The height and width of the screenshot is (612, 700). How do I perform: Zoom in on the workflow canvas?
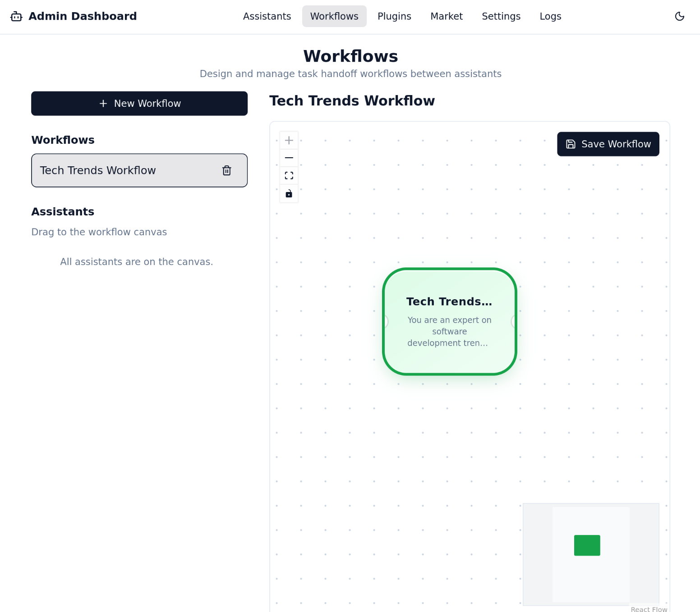tap(289, 140)
